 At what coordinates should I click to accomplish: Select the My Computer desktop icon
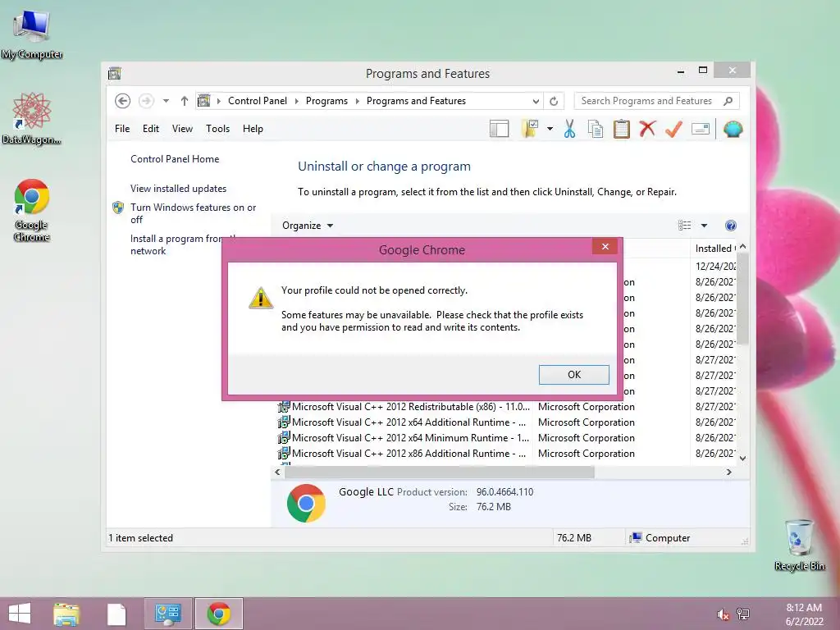pyautogui.click(x=32, y=34)
